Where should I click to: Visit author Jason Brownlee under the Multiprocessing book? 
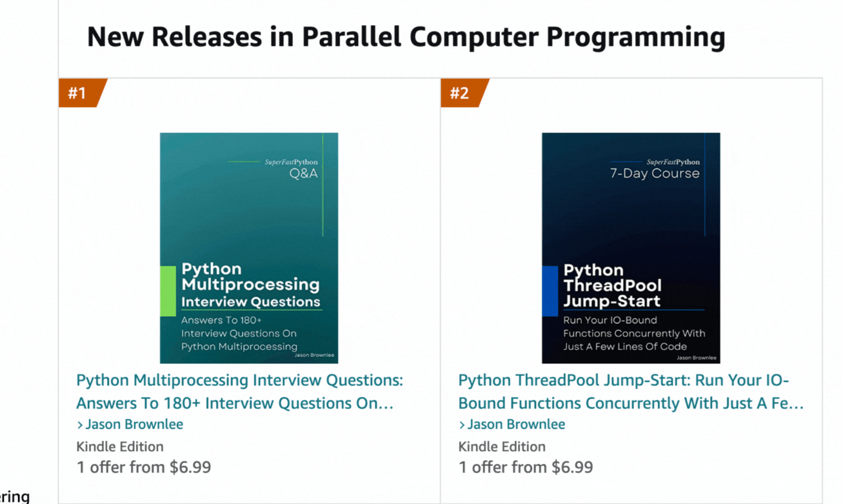134,424
